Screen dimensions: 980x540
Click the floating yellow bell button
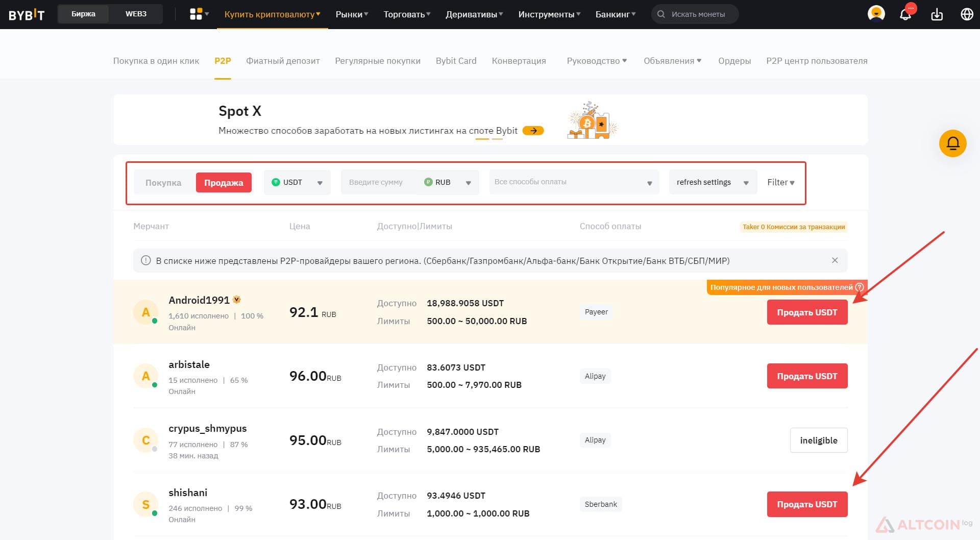[953, 143]
